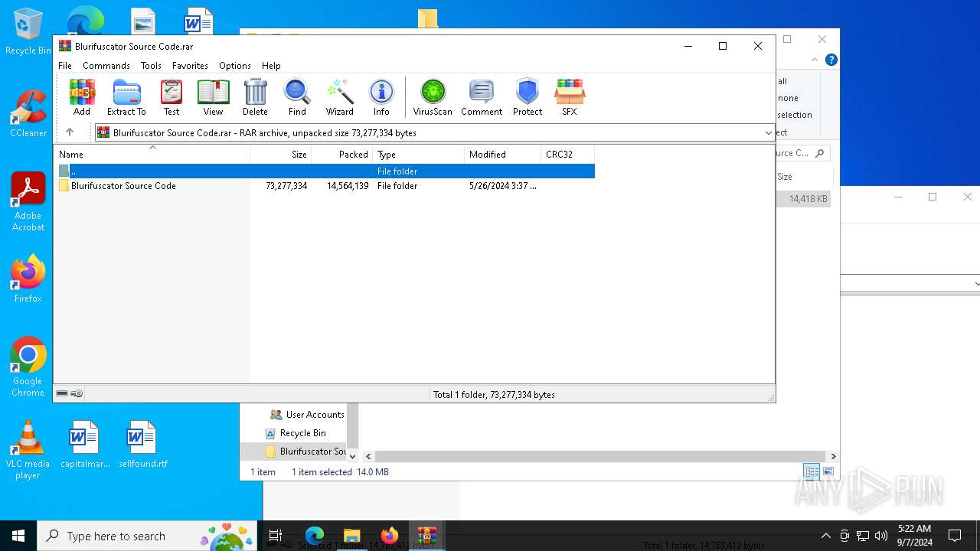The height and width of the screenshot is (551, 980).
Task: Show hidden tray icons chevron
Action: (825, 536)
